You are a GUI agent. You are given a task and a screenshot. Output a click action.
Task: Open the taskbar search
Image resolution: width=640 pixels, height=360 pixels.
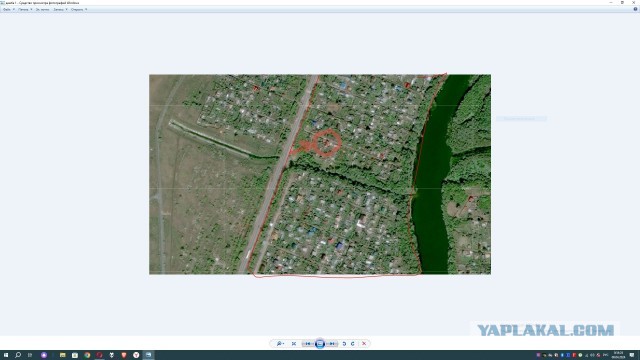(18, 355)
